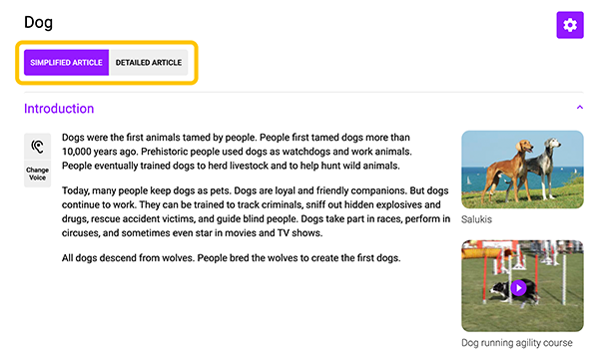This screenshot has height=364, width=599.
Task: Play the dog agility course video
Action: [x=518, y=287]
